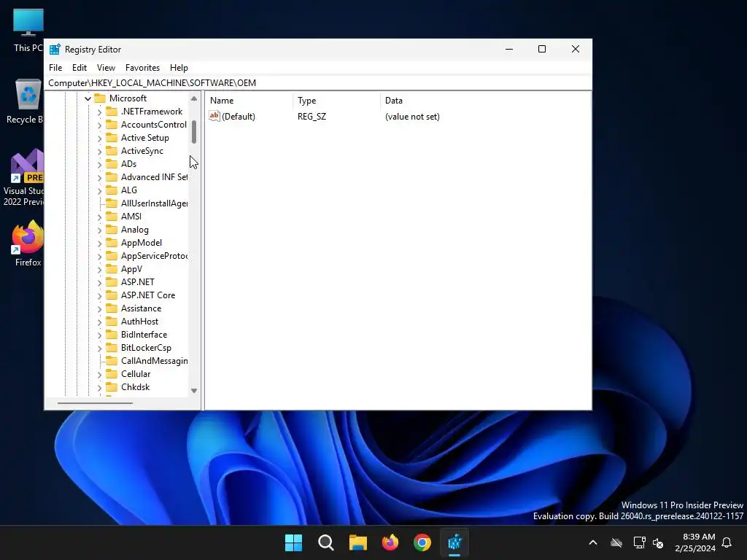
Task: Select the Cellular folder icon
Action: coord(112,374)
